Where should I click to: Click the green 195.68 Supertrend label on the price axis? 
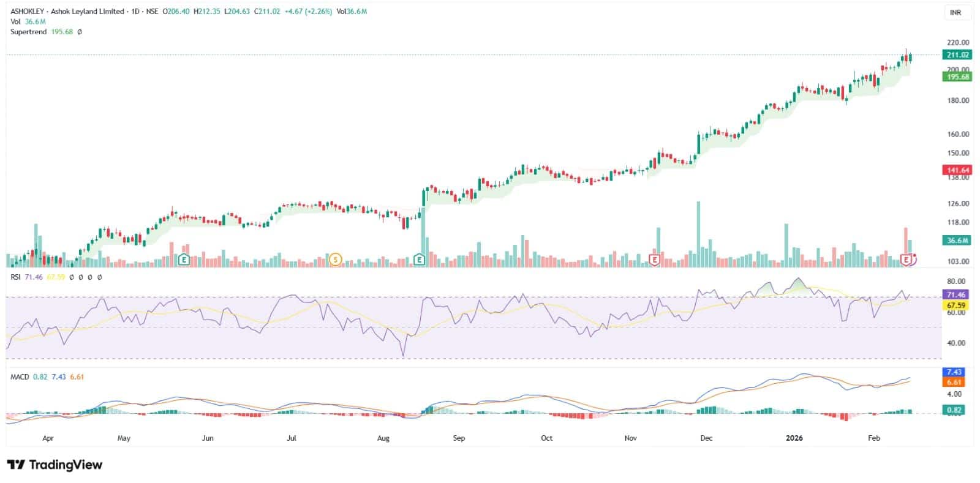(x=958, y=77)
